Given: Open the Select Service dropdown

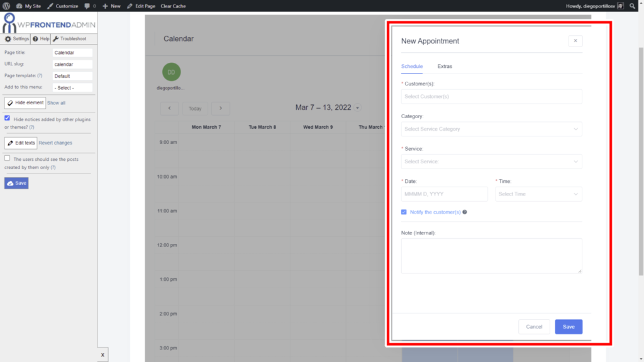Looking at the screenshot, I should pyautogui.click(x=491, y=162).
